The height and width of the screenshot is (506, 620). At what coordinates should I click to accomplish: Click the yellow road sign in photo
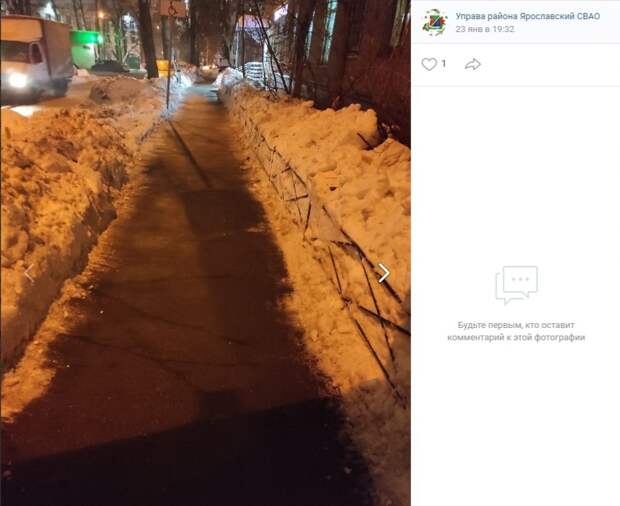(163, 68)
